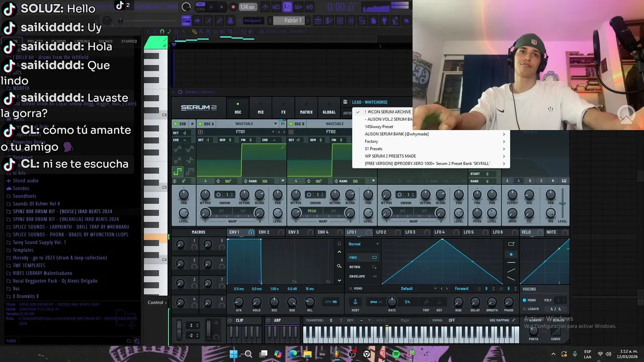The height and width of the screenshot is (362, 644).
Task: Toggle the ARP power button
Action: [268, 320]
